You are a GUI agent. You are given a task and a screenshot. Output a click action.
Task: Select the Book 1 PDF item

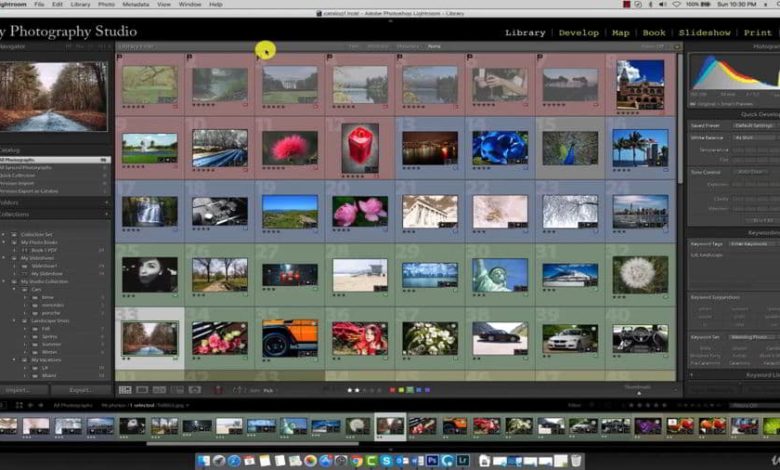[44, 250]
